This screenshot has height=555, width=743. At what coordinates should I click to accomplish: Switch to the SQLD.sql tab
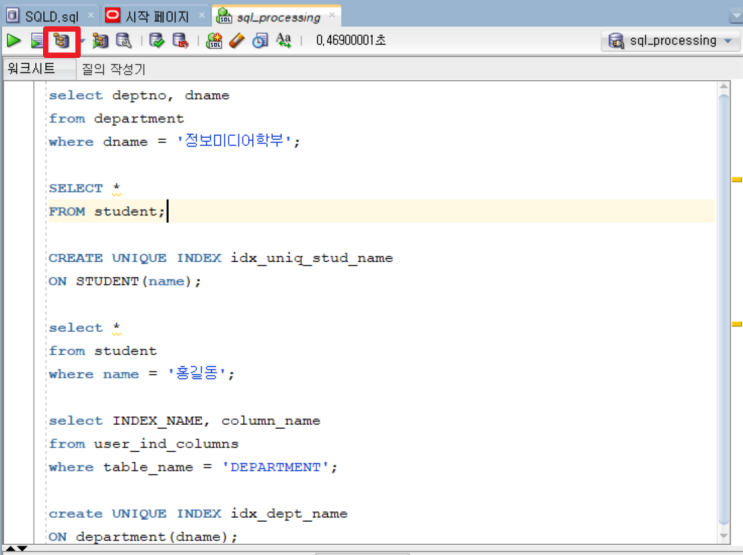[52, 17]
